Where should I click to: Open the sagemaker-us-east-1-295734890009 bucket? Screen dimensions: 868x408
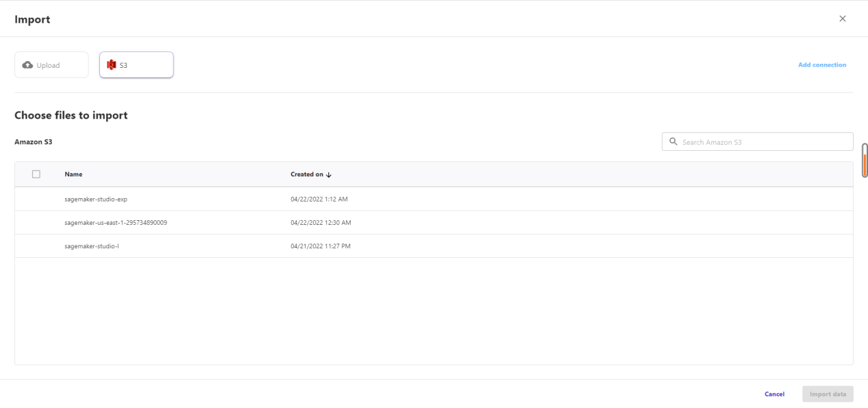tap(116, 223)
